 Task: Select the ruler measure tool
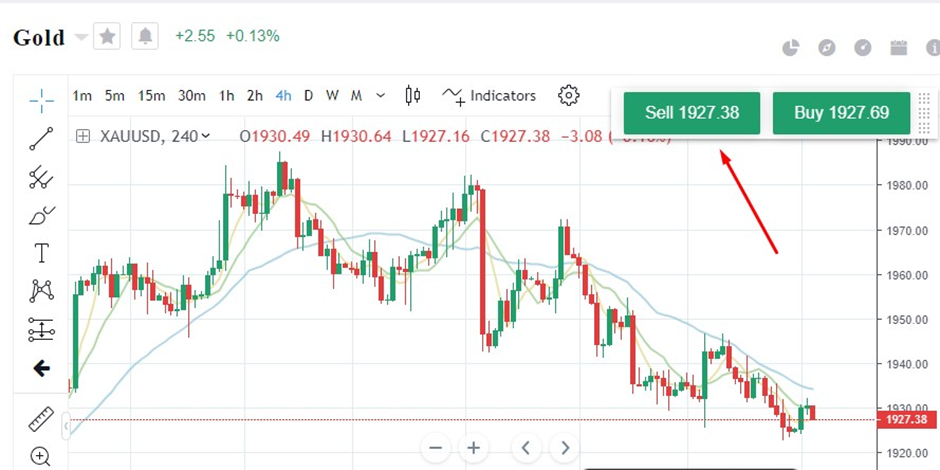point(41,420)
